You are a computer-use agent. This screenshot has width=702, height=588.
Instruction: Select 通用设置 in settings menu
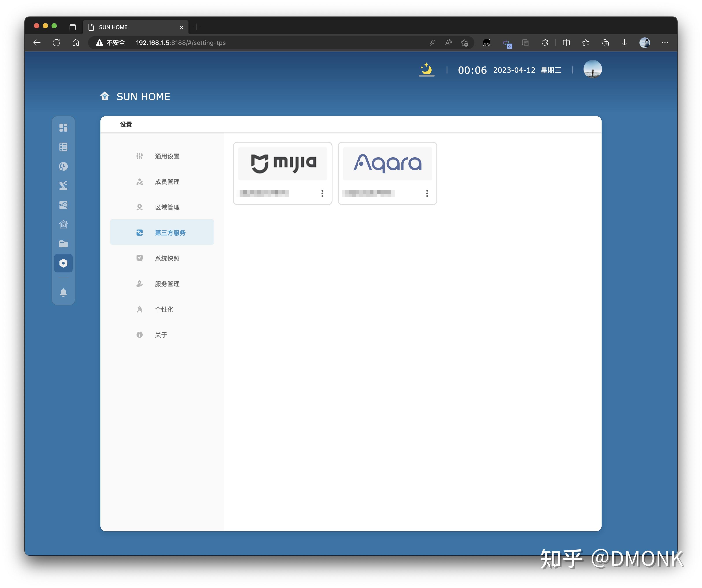tap(167, 156)
